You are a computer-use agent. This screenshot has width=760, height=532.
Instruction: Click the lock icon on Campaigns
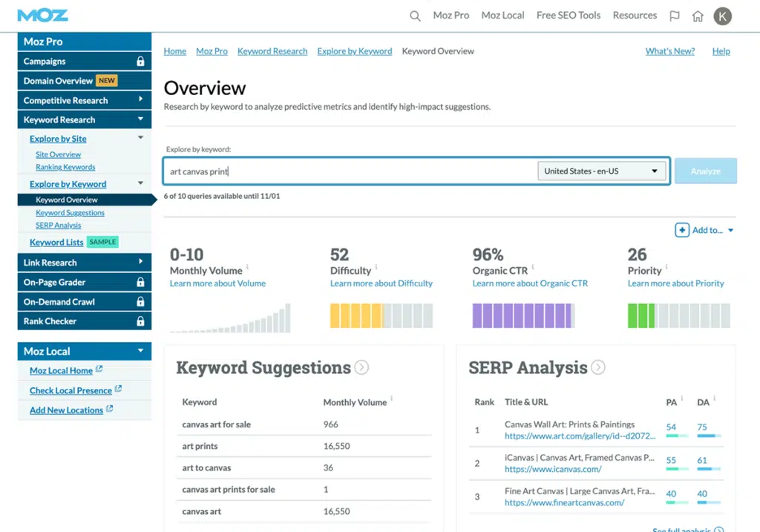point(140,62)
